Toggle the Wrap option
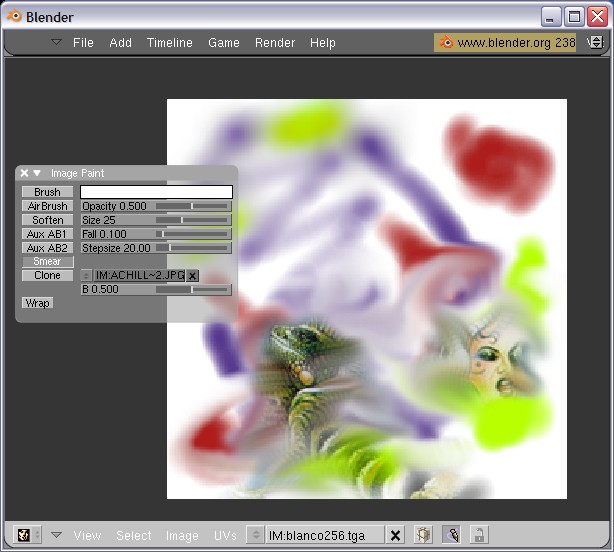The width and height of the screenshot is (614, 552). (38, 303)
